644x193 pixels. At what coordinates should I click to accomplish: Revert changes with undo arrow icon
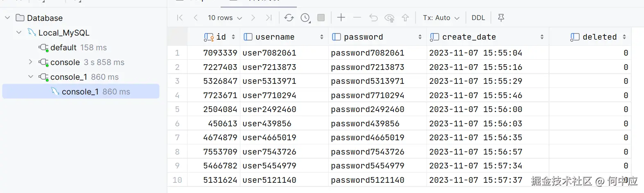click(x=373, y=18)
